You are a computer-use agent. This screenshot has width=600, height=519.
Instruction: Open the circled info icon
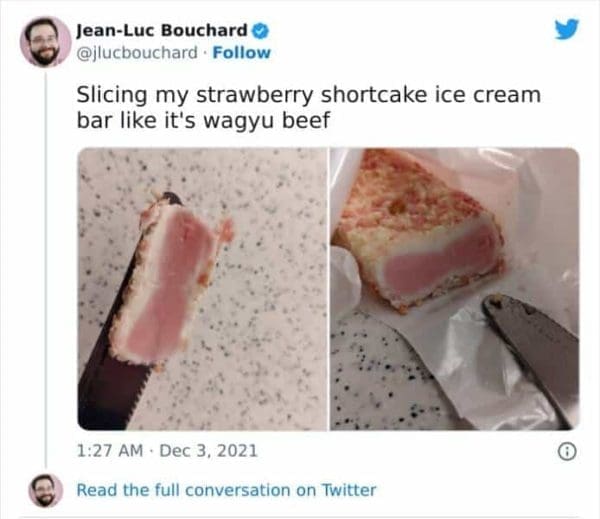[x=567, y=452]
